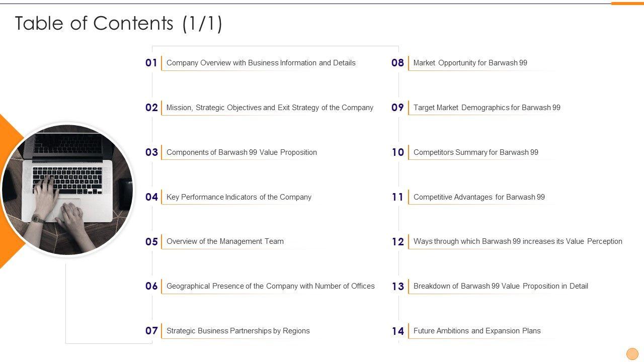
Task: Go to "Components of Barwash 99 Value Proposition"
Action: click(x=242, y=152)
